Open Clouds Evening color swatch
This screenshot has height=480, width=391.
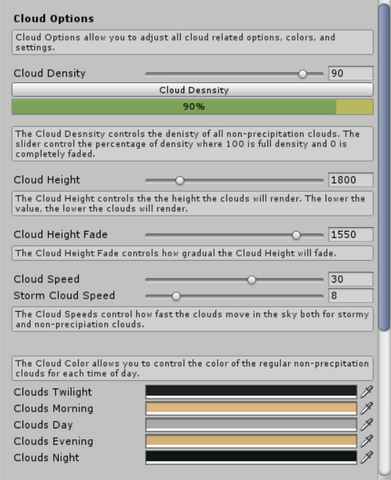251,441
